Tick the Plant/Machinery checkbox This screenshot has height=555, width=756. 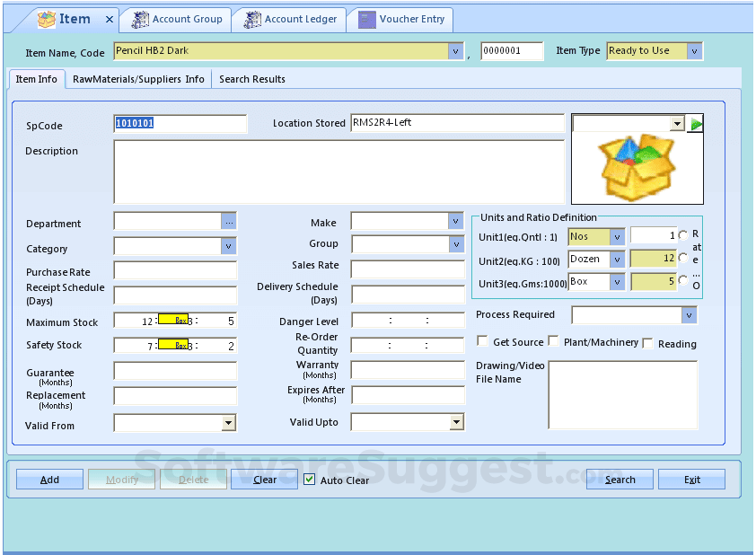point(553,341)
